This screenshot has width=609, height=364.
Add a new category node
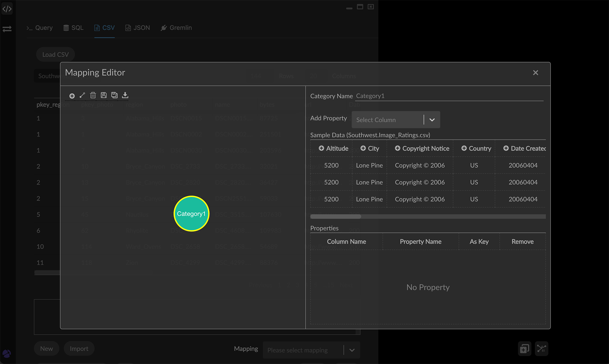point(72,96)
